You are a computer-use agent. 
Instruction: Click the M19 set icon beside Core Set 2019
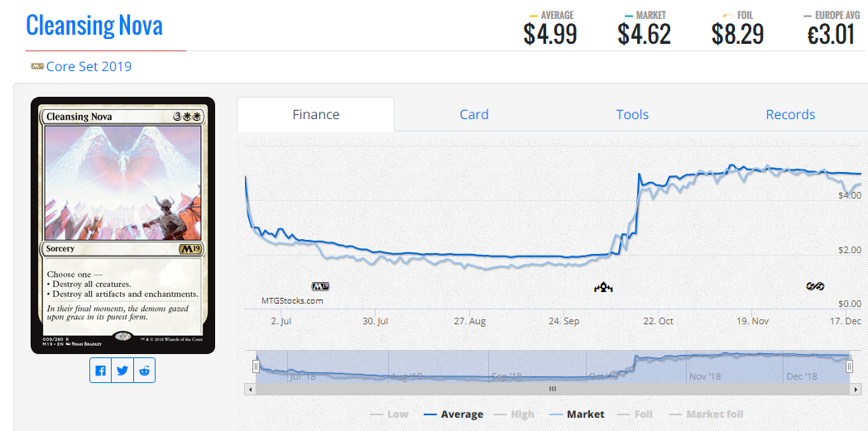(x=37, y=66)
